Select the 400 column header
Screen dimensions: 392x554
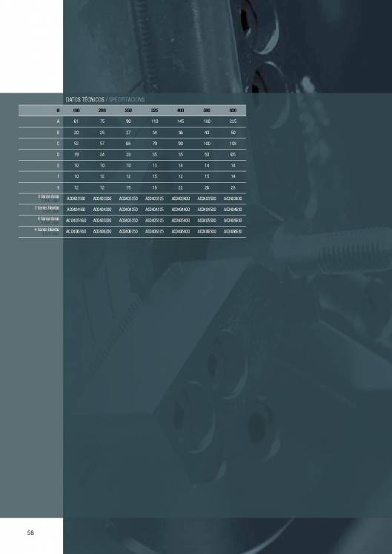point(181,110)
